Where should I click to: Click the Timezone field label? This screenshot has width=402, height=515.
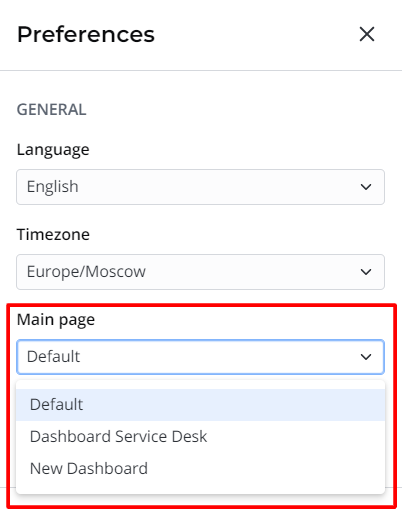click(x=53, y=234)
